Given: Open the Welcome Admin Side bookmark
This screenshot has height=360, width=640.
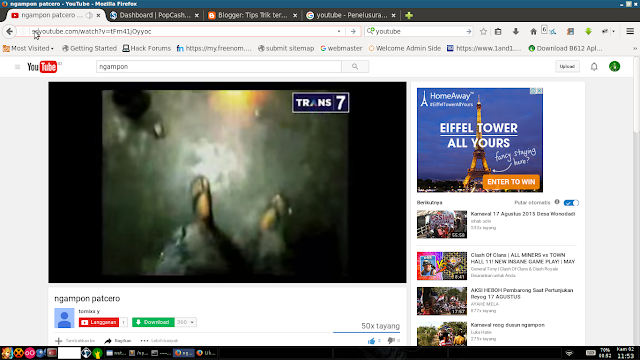Looking at the screenshot, I should pos(404,48).
